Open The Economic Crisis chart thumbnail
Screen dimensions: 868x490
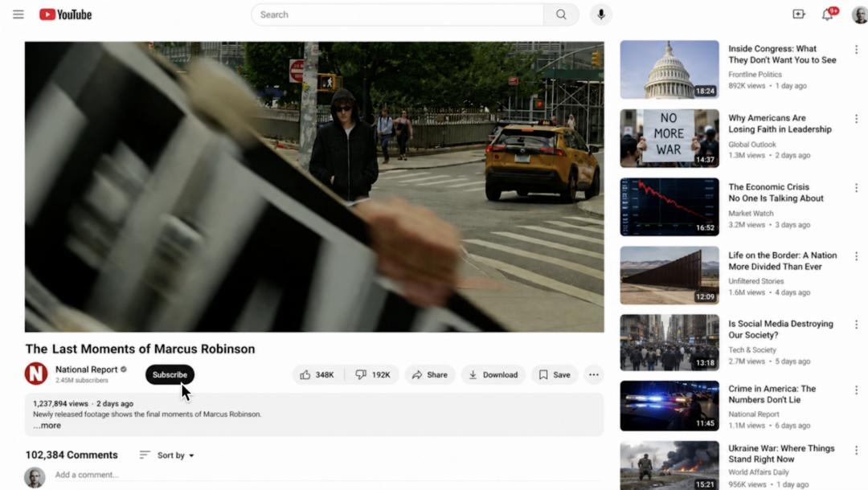[669, 206]
